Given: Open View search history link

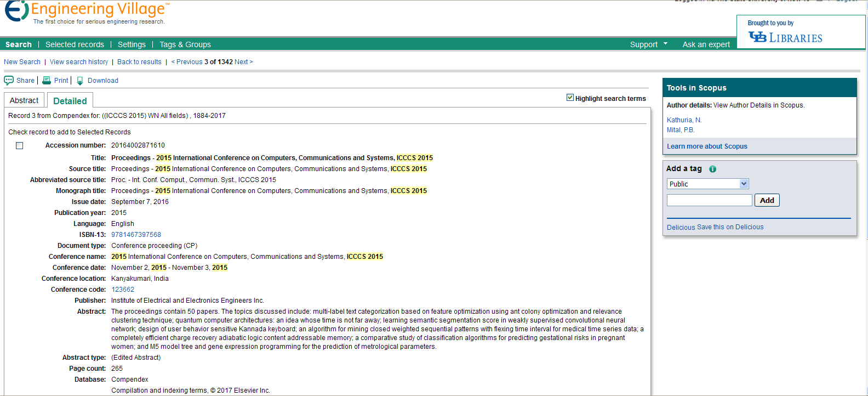Looking at the screenshot, I should [79, 62].
